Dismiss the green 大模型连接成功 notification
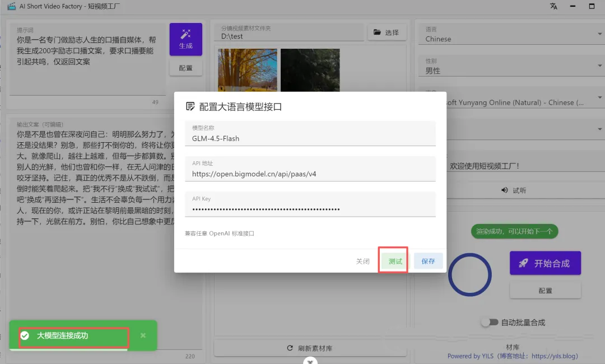605x364 pixels. click(143, 335)
